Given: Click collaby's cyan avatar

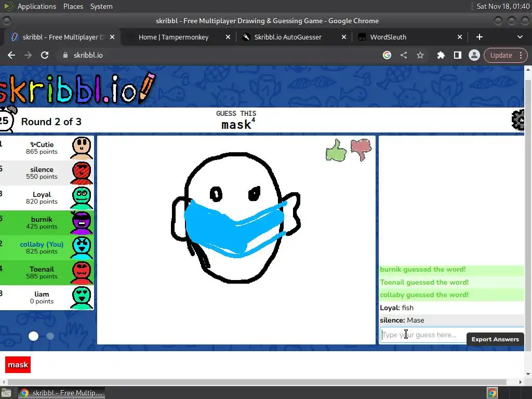Looking at the screenshot, I should coord(82,248).
